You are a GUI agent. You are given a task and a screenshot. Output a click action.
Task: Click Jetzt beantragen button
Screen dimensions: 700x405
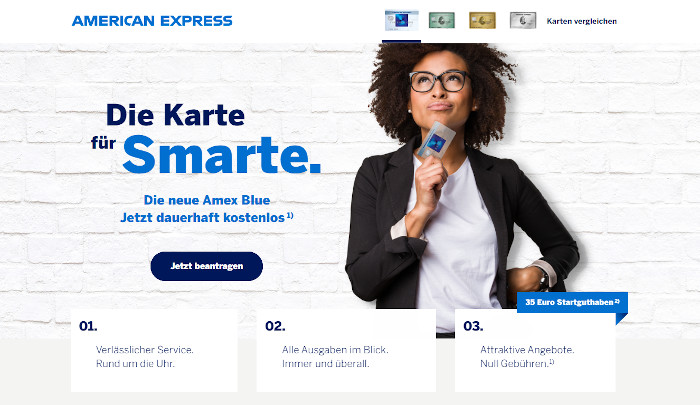(x=207, y=266)
